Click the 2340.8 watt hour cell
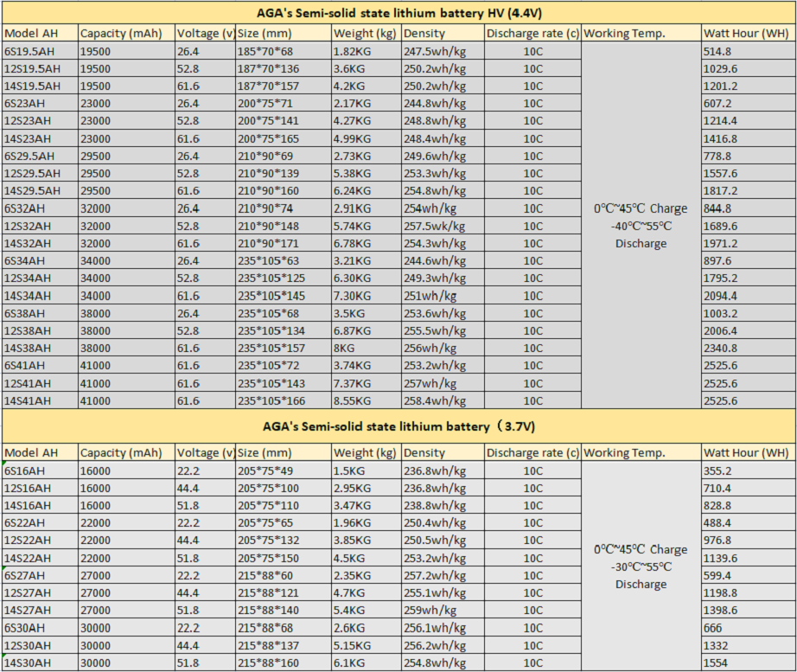The width and height of the screenshot is (797, 672). [749, 348]
